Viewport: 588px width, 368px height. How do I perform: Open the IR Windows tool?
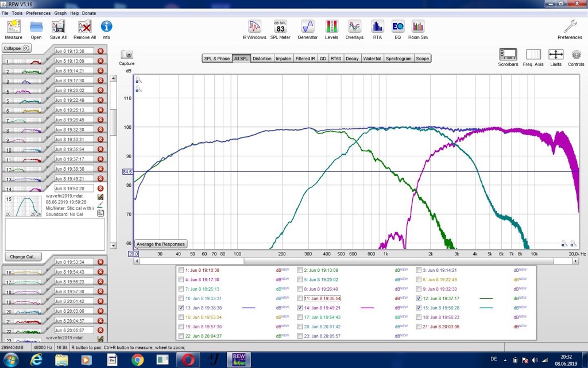pyautogui.click(x=254, y=28)
